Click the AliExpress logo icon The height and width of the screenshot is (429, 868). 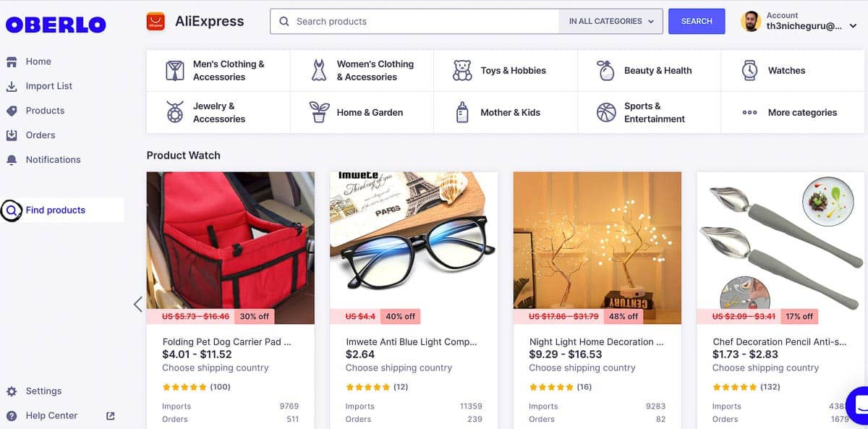(x=156, y=21)
